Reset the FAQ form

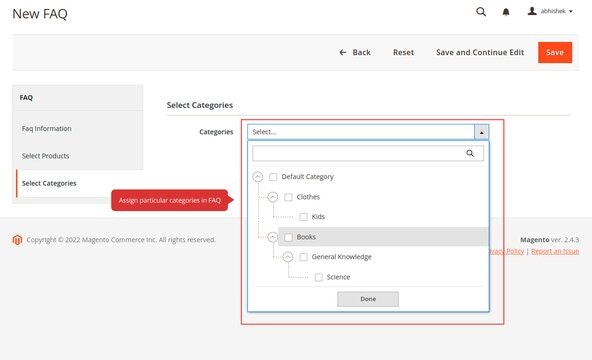[x=403, y=52]
